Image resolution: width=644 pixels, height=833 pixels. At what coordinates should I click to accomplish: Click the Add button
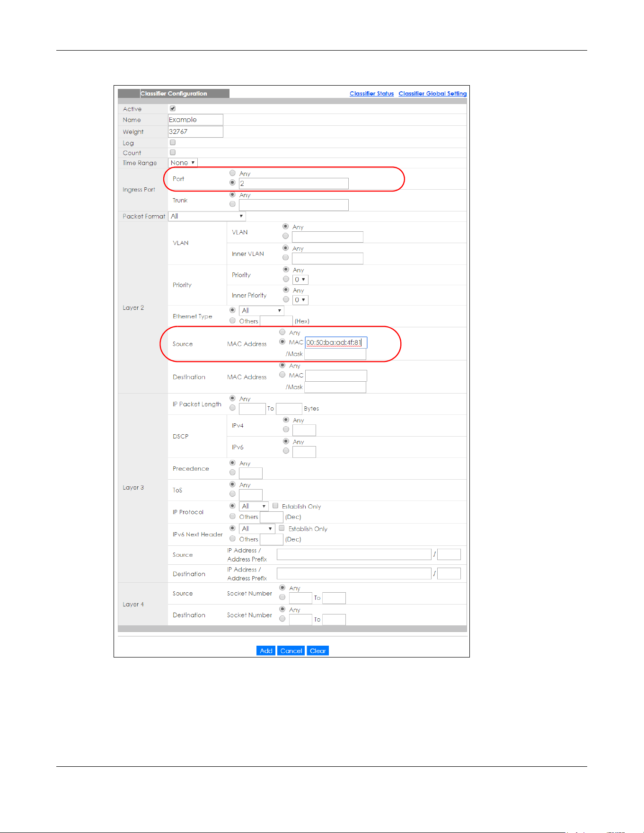[266, 651]
